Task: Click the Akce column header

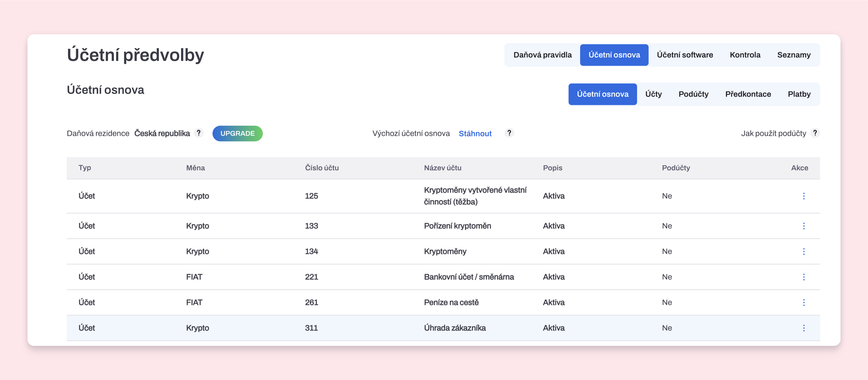Action: click(800, 168)
